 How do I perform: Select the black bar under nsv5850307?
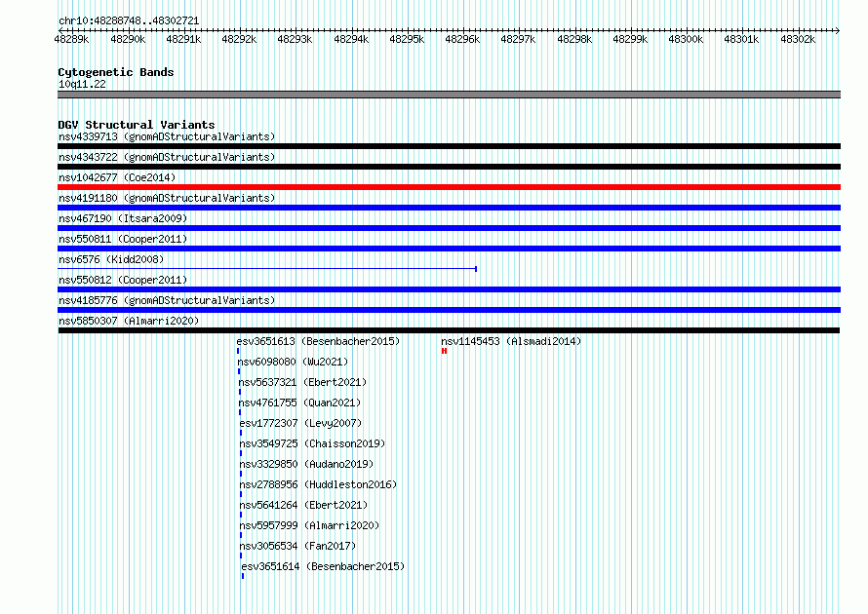pos(449,330)
